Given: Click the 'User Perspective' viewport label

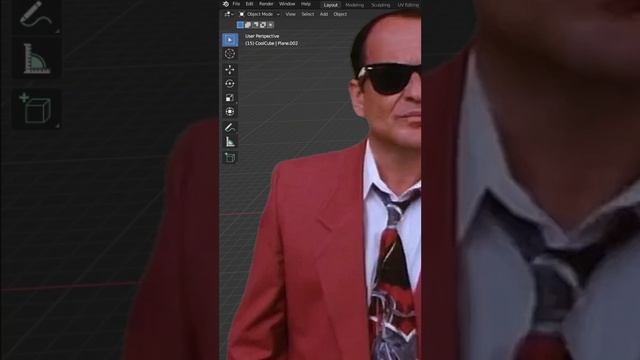Looking at the screenshot, I should (262, 36).
